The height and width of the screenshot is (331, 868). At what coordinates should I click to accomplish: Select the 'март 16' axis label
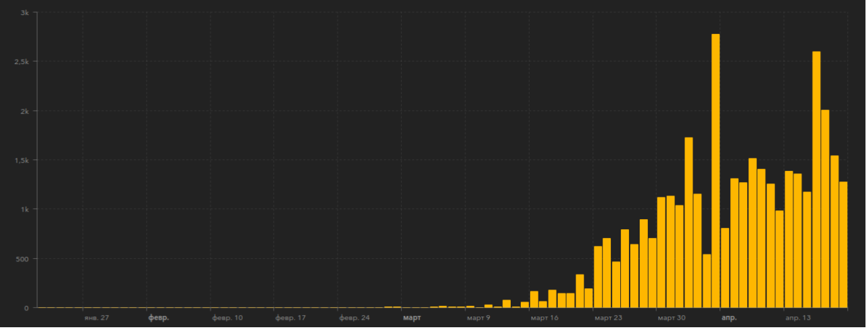(545, 318)
